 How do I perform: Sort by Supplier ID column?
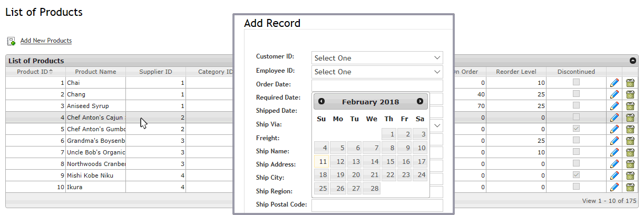[155, 72]
